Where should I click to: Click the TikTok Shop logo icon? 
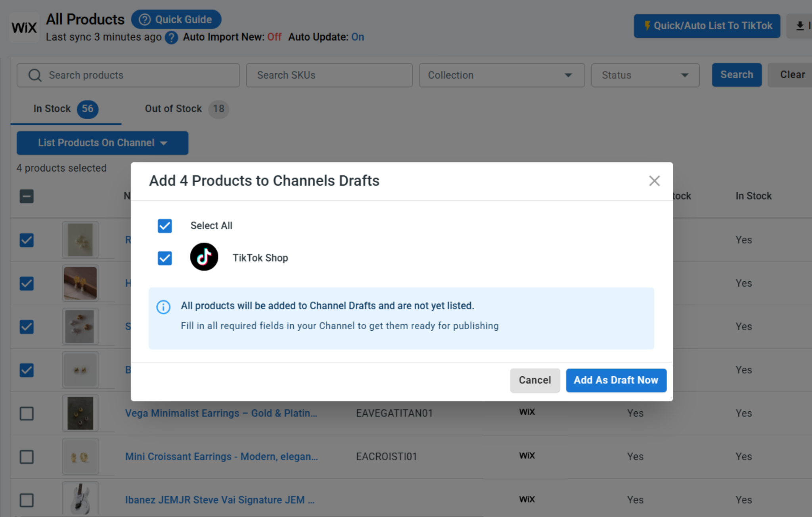[x=204, y=257]
